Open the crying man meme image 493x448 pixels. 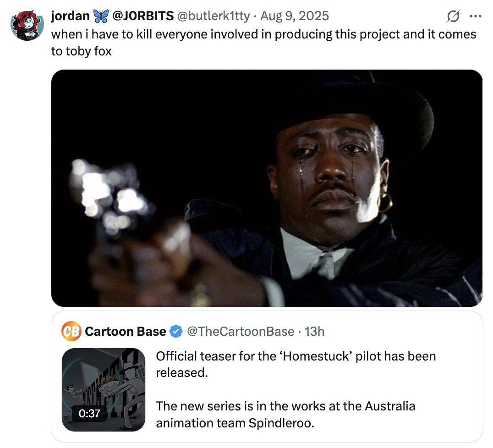click(267, 188)
